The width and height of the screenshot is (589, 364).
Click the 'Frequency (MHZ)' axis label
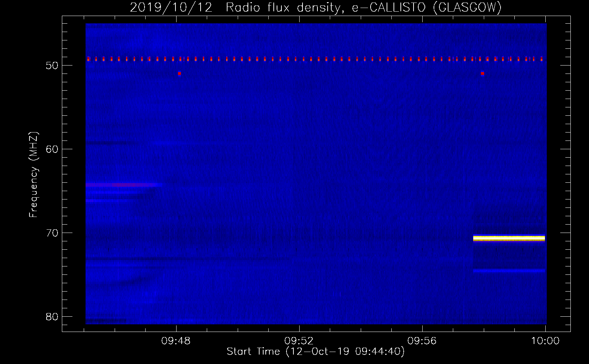pos(33,175)
